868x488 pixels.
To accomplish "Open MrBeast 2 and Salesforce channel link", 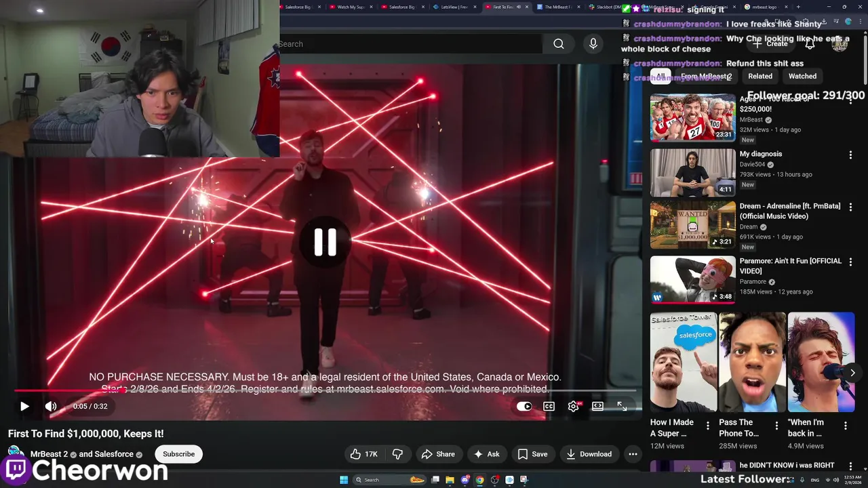I will click(x=82, y=454).
